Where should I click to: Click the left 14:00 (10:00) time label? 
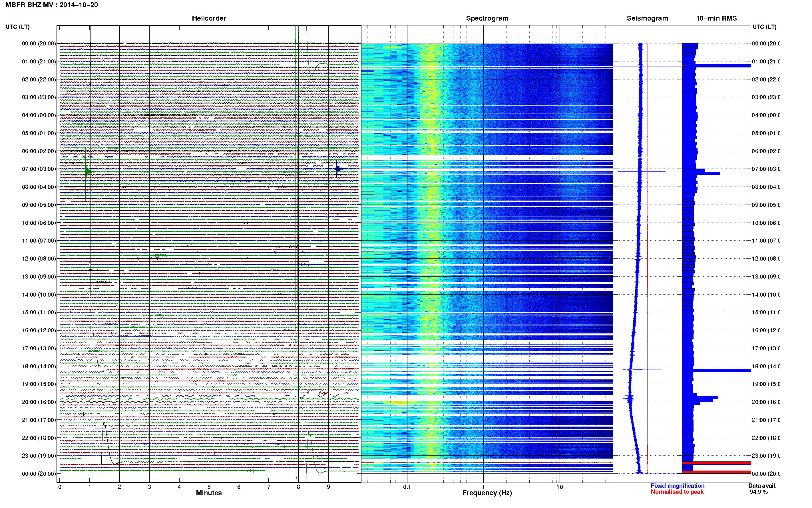click(39, 295)
